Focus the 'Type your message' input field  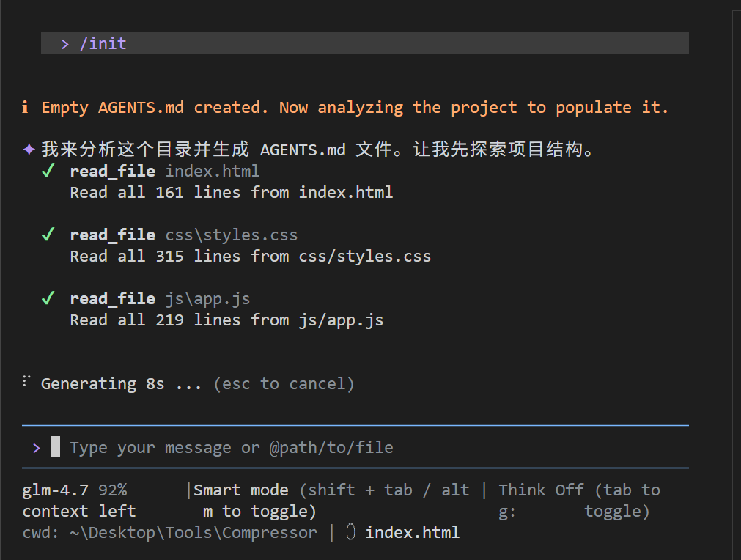coord(231,447)
